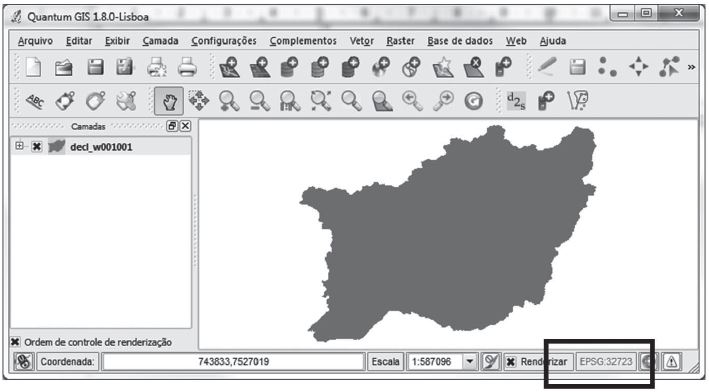Click the EPSG:32723 projection button
The width and height of the screenshot is (709, 392).
606,362
